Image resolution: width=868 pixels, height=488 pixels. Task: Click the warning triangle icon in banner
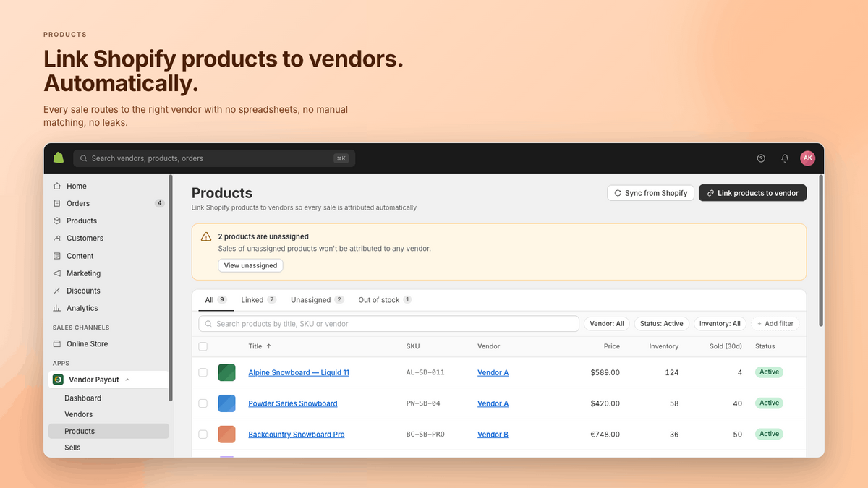tap(206, 236)
